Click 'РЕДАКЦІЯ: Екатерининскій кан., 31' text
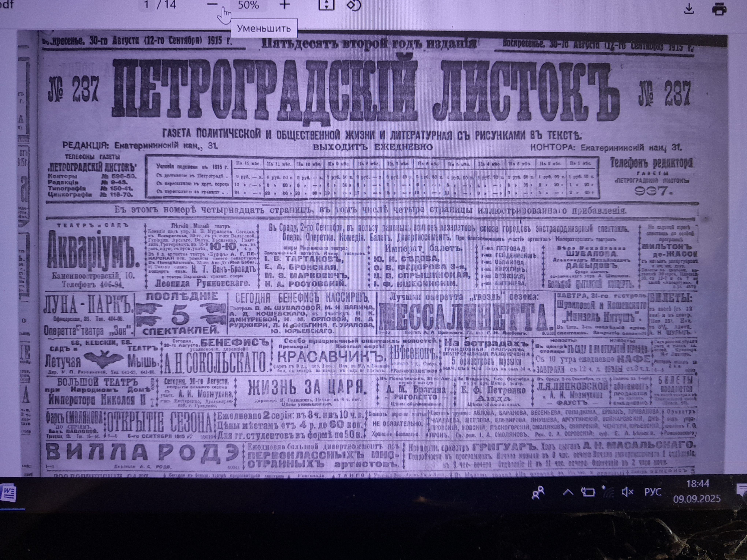 140,145
